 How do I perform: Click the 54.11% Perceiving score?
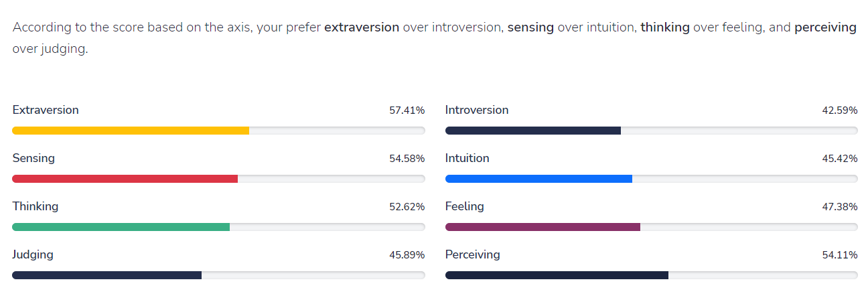(x=840, y=255)
